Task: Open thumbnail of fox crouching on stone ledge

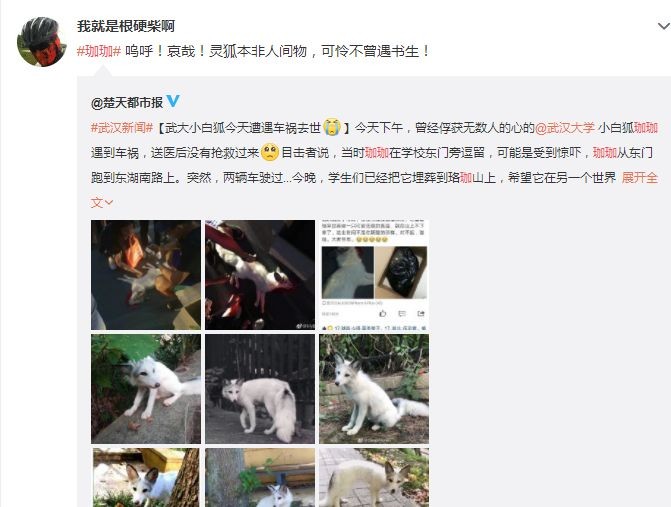Action: pos(145,389)
